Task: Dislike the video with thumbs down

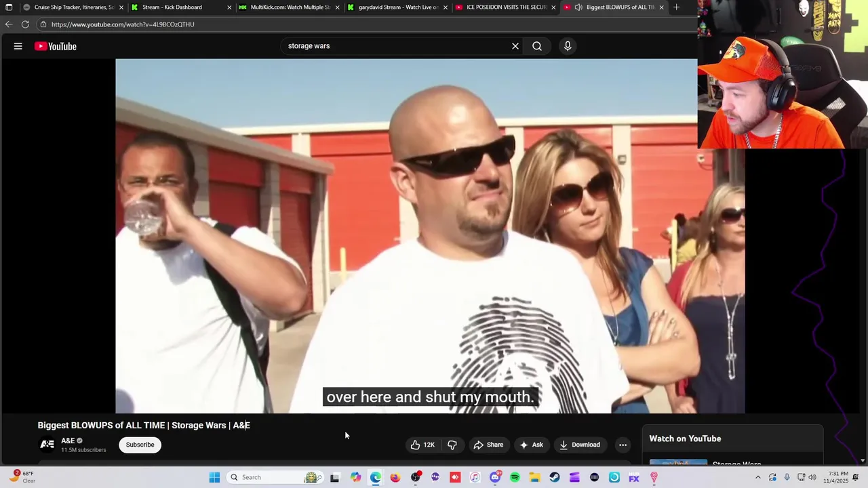Action: click(452, 445)
